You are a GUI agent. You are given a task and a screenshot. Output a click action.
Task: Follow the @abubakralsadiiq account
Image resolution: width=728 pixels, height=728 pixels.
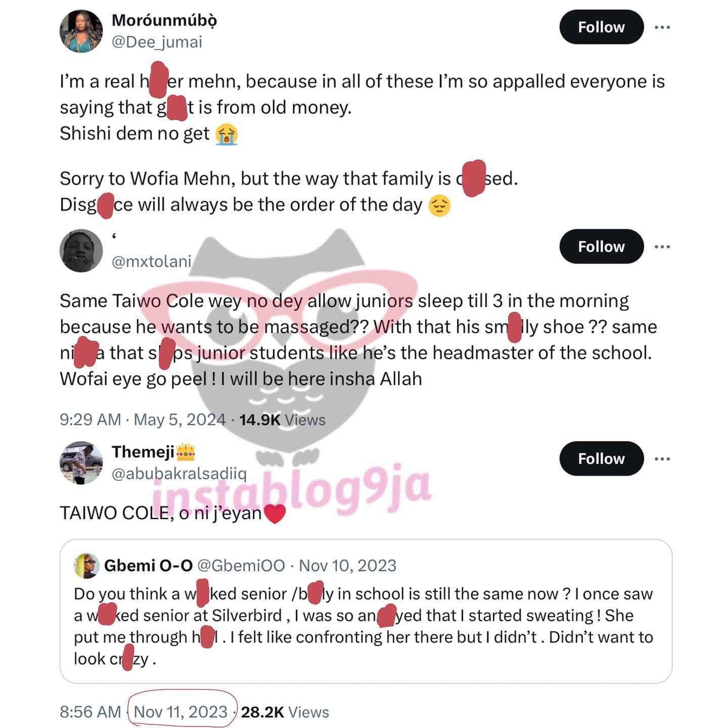pyautogui.click(x=601, y=459)
